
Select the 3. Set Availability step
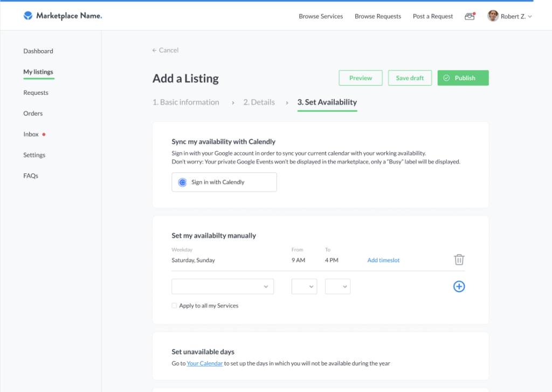(x=327, y=102)
